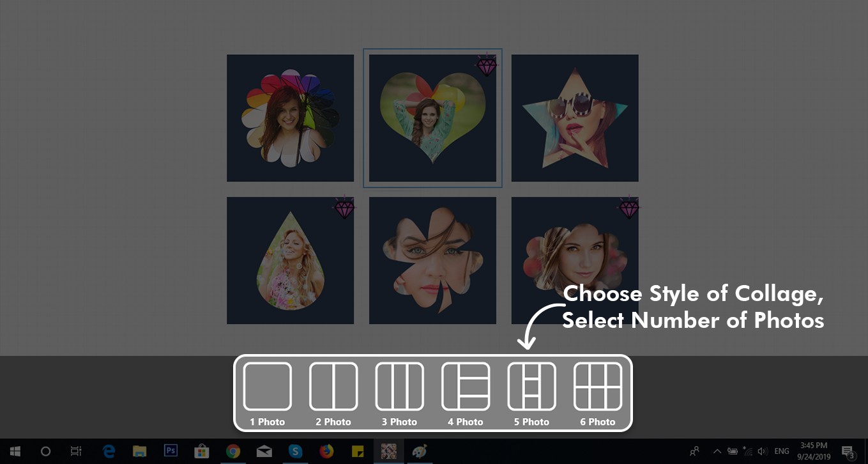
Task: Switch to the active collage app taskbar icon
Action: (388, 451)
